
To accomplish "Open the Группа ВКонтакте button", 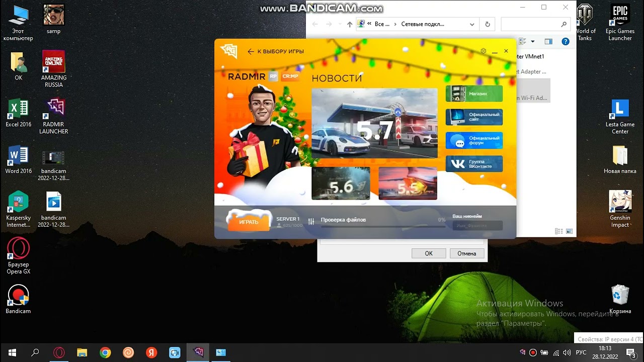I will (474, 164).
